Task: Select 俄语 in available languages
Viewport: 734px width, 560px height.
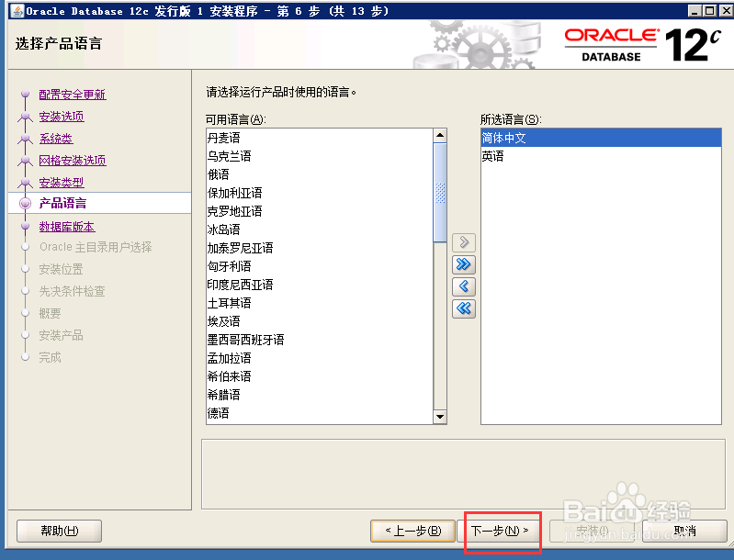Action: click(320, 174)
